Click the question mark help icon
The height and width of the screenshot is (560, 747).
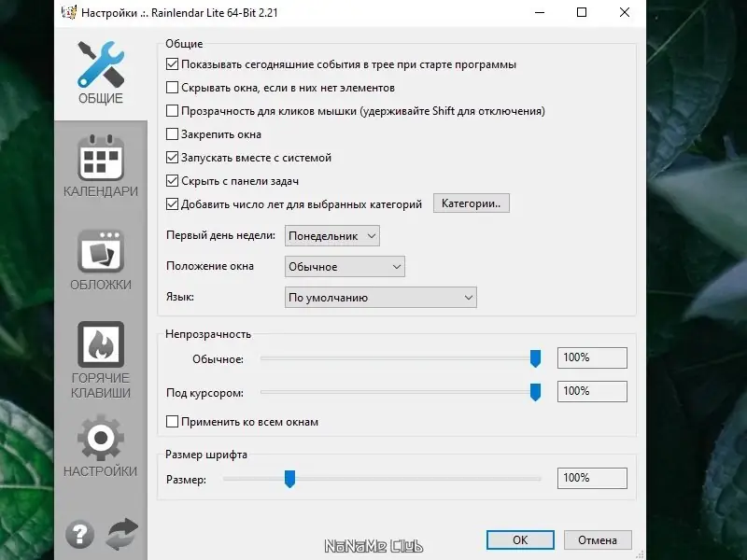(x=79, y=534)
